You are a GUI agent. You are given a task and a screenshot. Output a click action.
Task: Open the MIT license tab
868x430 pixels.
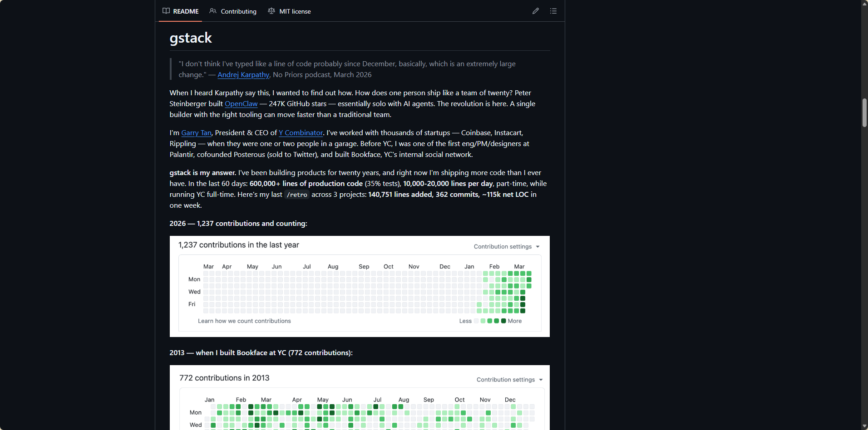tap(295, 11)
